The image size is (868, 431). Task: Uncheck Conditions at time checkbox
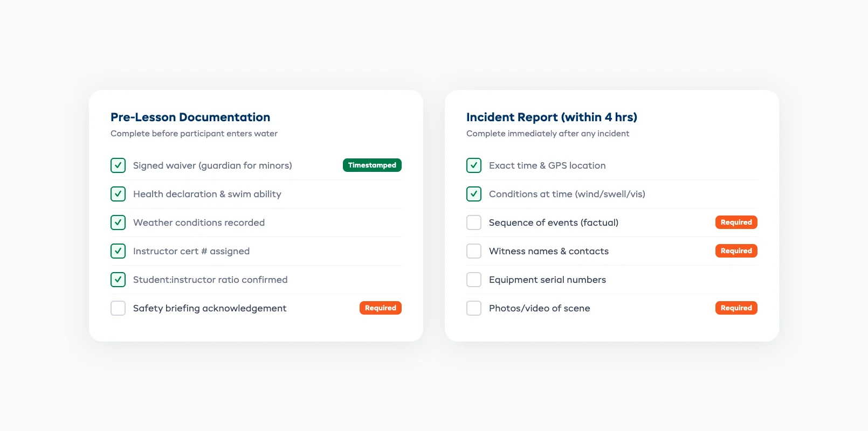(474, 193)
